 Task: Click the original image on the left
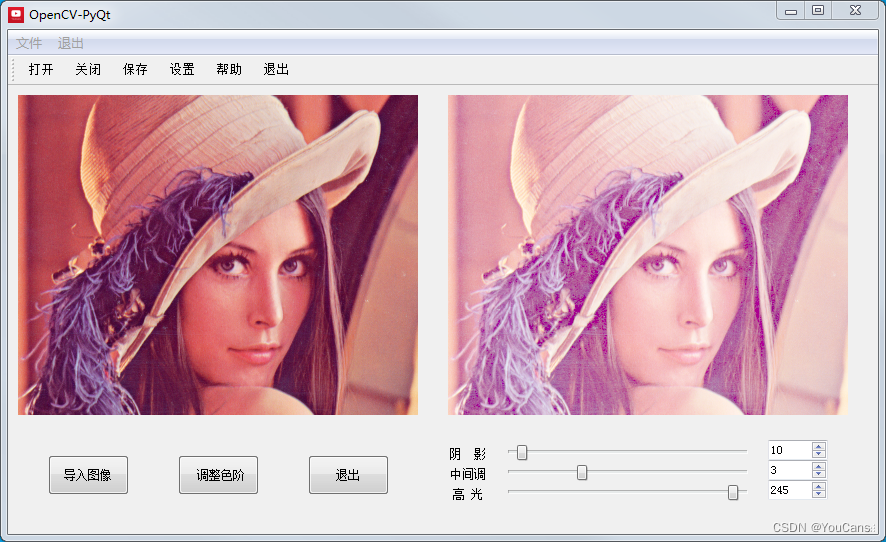[218, 255]
